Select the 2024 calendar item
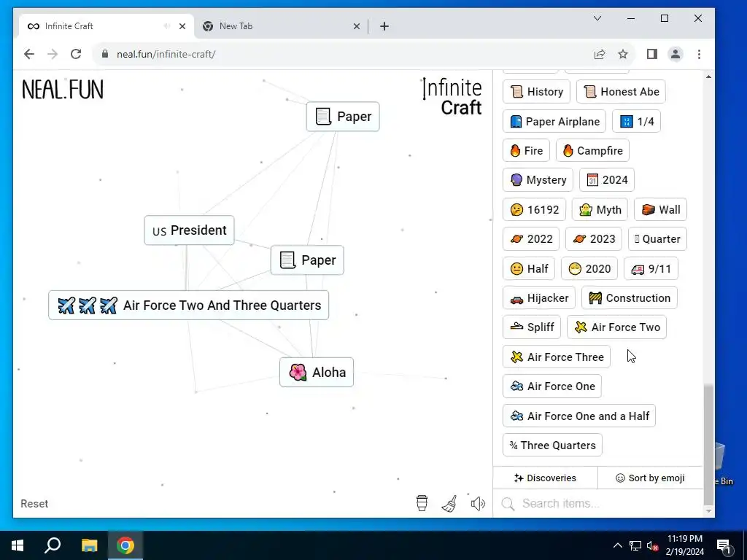747x560 pixels. (x=607, y=180)
